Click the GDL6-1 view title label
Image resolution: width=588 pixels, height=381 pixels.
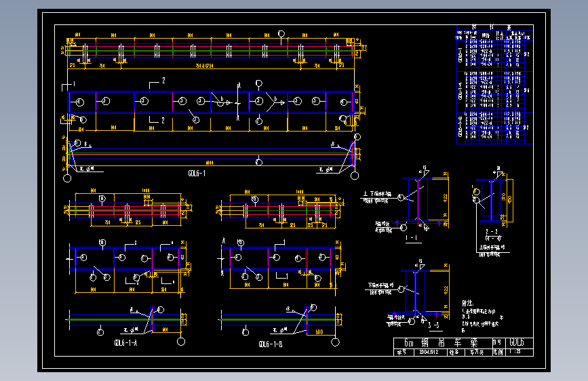197,174
